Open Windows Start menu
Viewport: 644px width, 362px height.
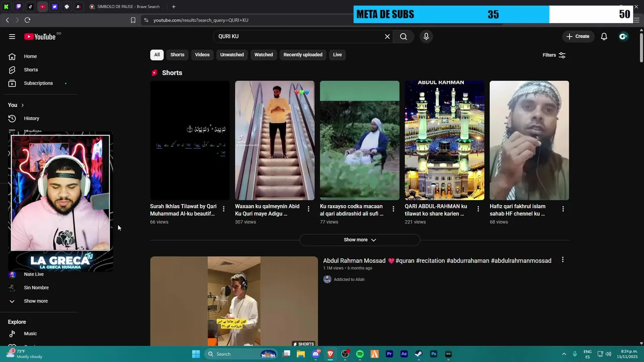(x=196, y=354)
